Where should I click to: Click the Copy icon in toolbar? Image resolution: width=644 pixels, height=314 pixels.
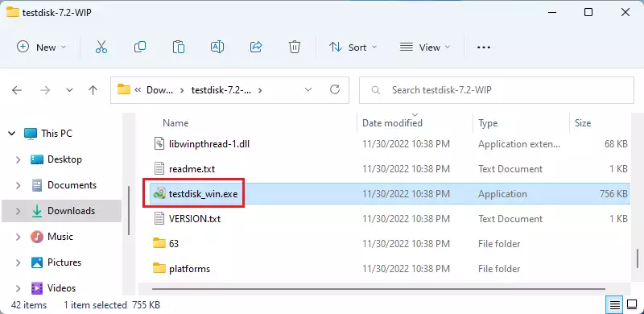click(140, 47)
